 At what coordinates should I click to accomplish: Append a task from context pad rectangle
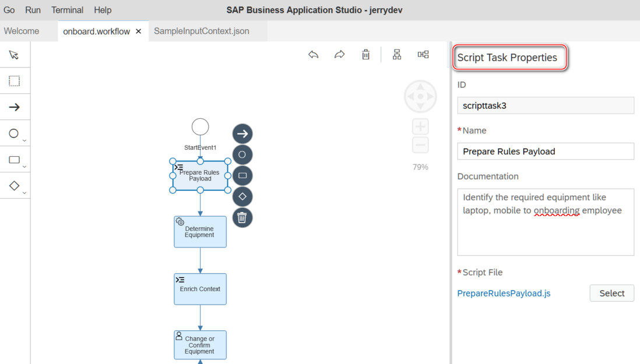coord(242,176)
